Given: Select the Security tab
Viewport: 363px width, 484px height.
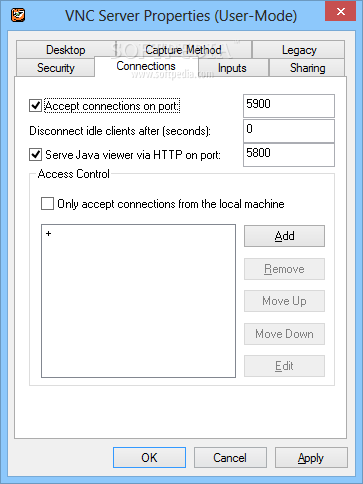Looking at the screenshot, I should (56, 68).
